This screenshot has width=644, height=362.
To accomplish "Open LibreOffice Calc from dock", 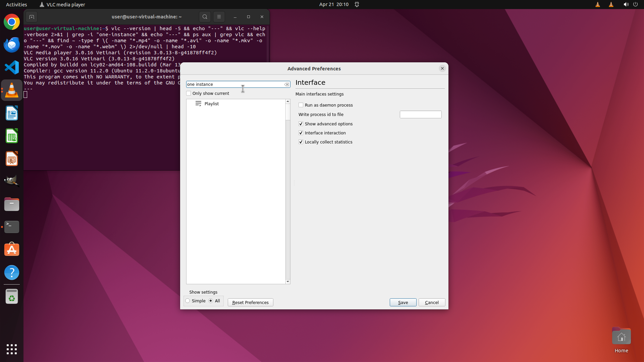I will 12,136.
